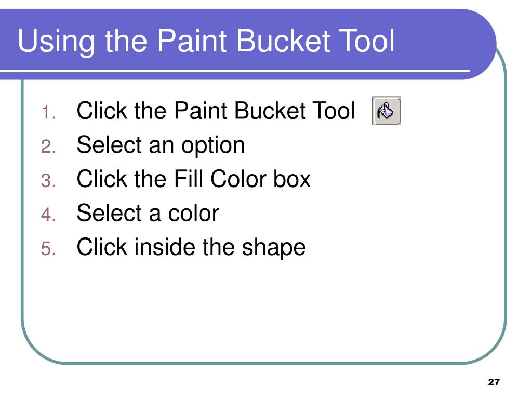Image resolution: width=532 pixels, height=399 pixels.
Task: Click the word 'Bucket' in the title
Action: click(x=283, y=41)
